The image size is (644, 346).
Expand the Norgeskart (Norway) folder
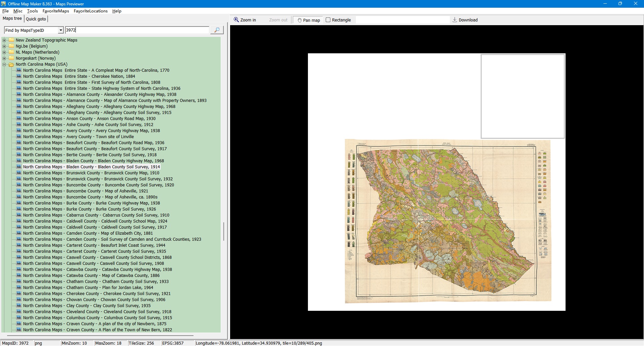4,58
